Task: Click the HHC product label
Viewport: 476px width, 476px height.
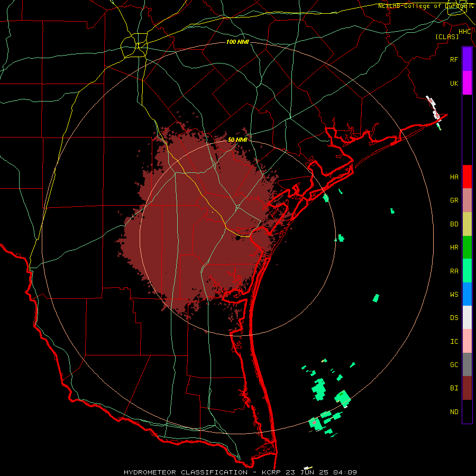Action: [x=465, y=32]
